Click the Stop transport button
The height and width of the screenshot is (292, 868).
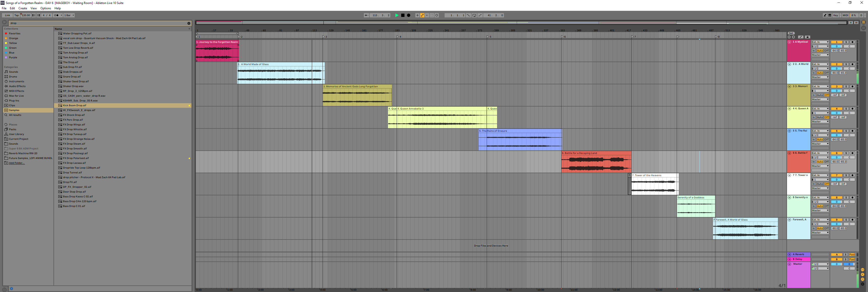click(403, 15)
